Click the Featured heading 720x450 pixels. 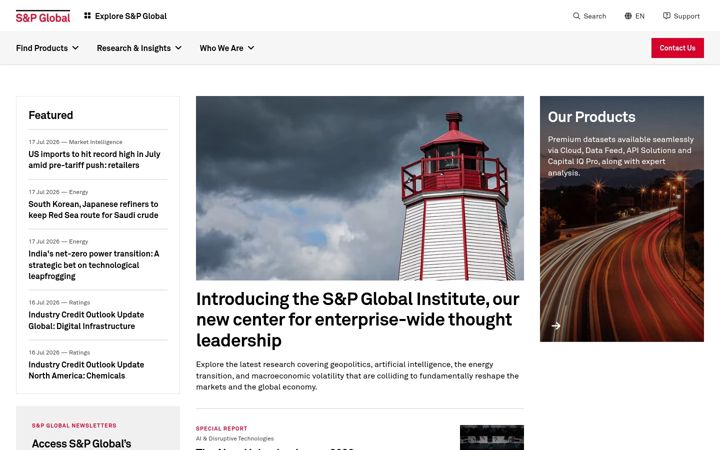[x=51, y=115]
